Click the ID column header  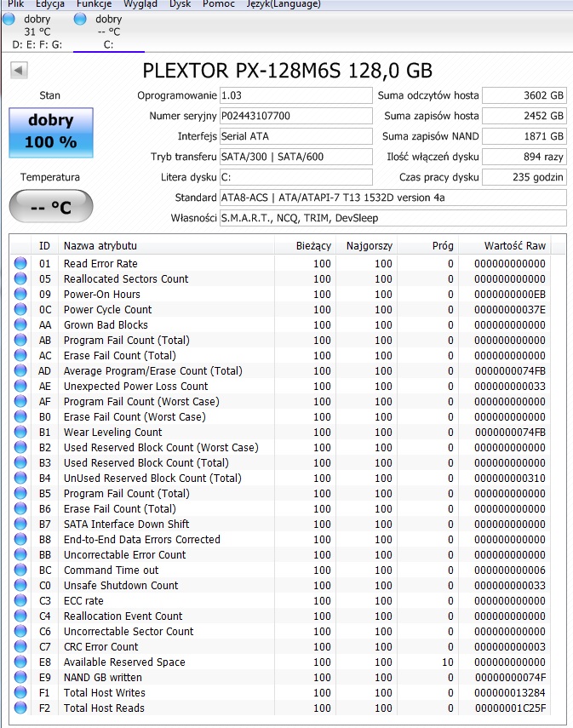(x=44, y=245)
